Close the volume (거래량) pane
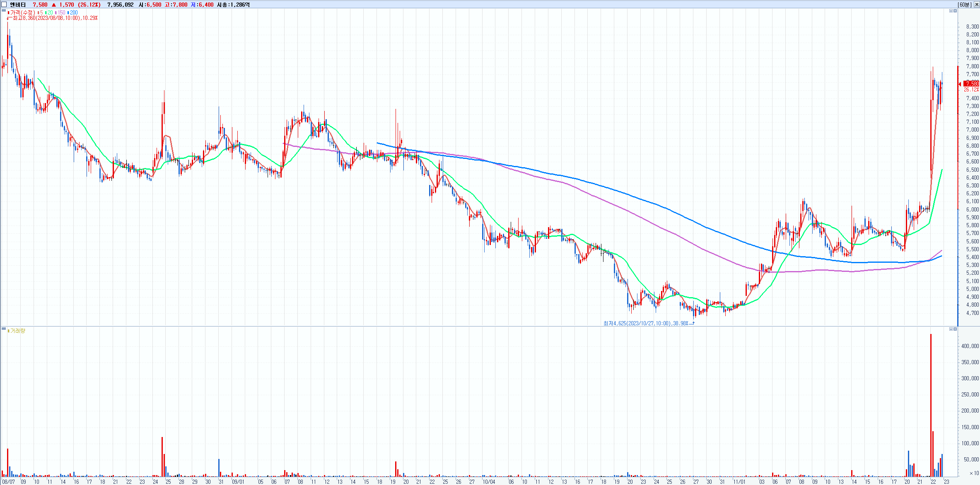 (955, 329)
